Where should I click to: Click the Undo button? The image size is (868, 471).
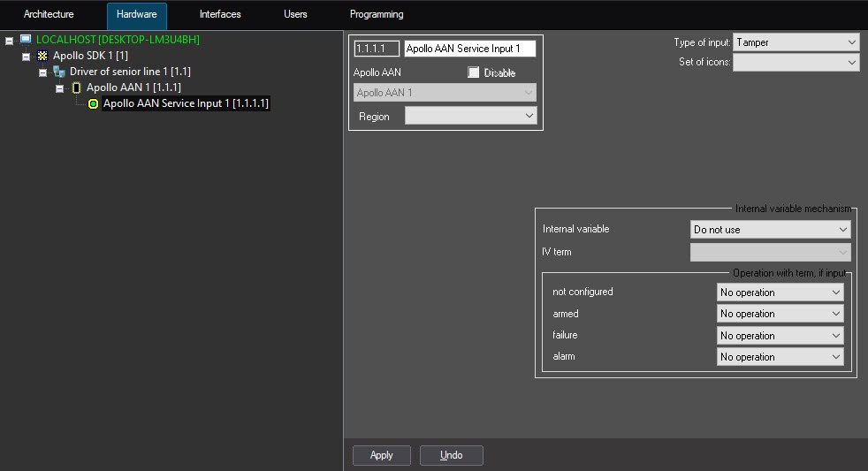[x=451, y=455]
